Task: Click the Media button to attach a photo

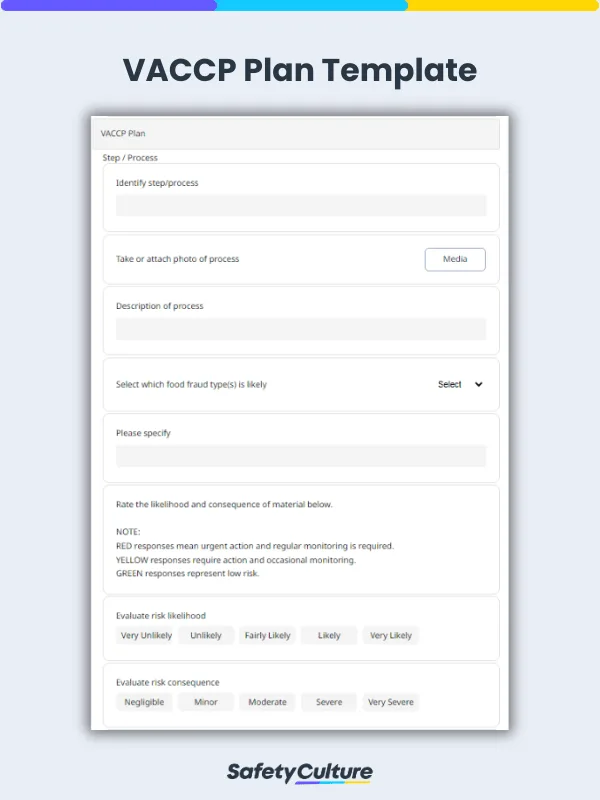Action: point(455,259)
